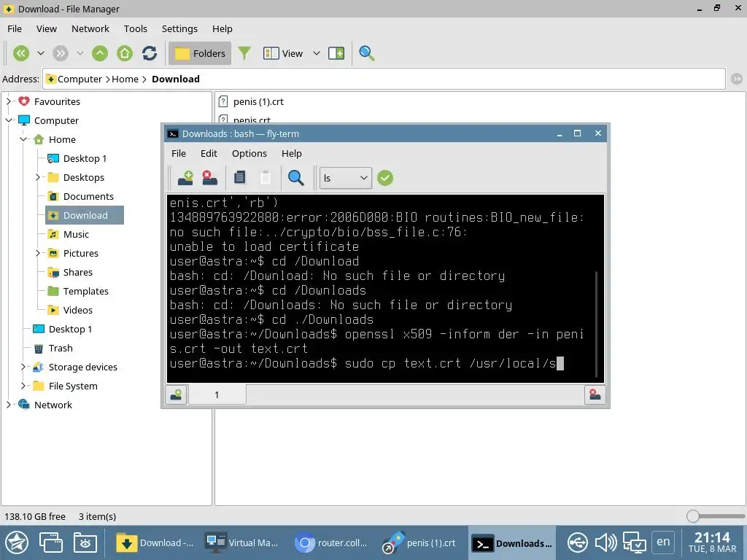This screenshot has height=560, width=747.
Task: Open a new terminal tab from toolbar
Action: tap(185, 178)
